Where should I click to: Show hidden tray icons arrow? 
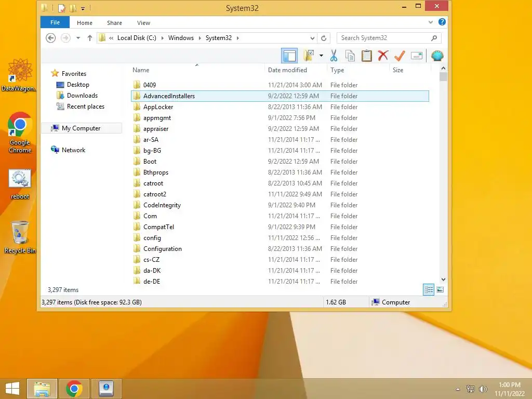click(458, 389)
